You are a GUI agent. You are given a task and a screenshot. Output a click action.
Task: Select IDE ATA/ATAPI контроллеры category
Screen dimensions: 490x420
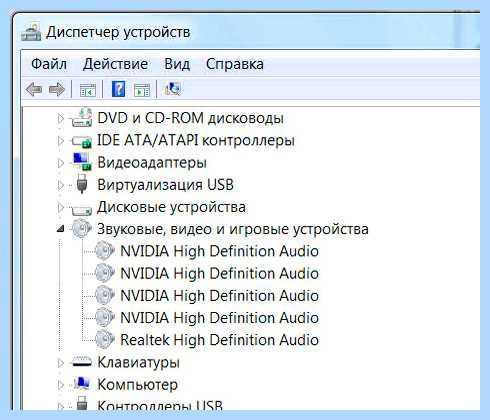click(196, 140)
